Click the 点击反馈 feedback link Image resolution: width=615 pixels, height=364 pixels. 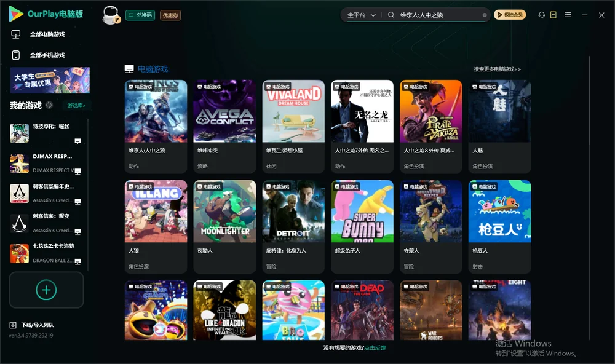[x=375, y=348]
